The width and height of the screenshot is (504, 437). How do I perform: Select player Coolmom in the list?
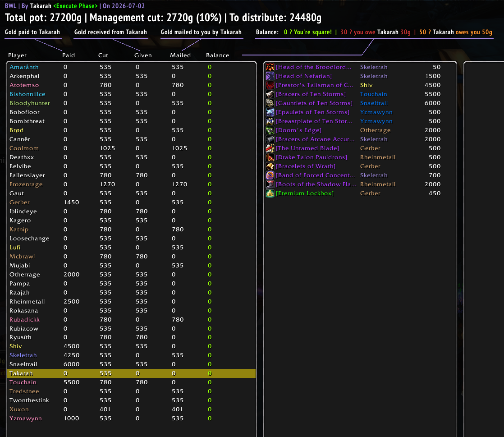click(24, 148)
